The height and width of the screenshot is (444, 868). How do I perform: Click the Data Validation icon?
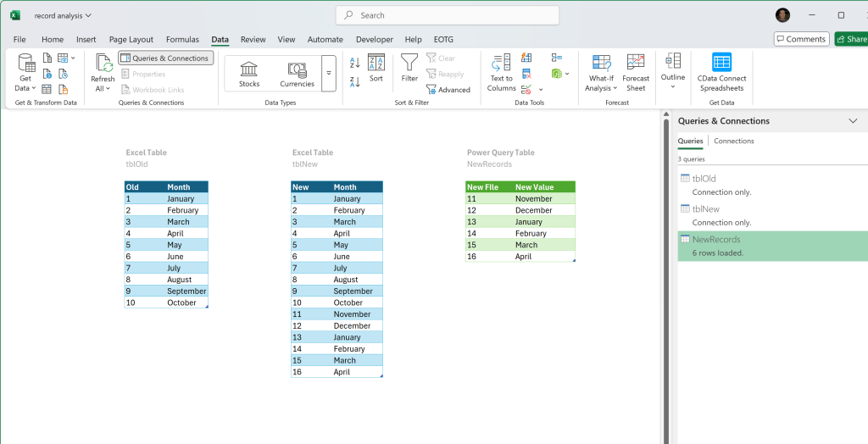[526, 89]
